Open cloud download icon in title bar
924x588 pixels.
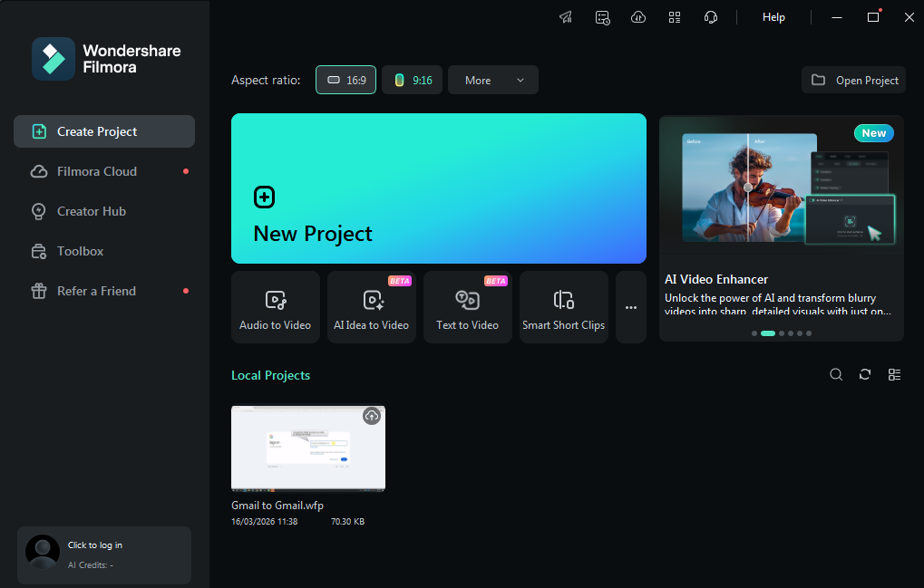click(638, 17)
